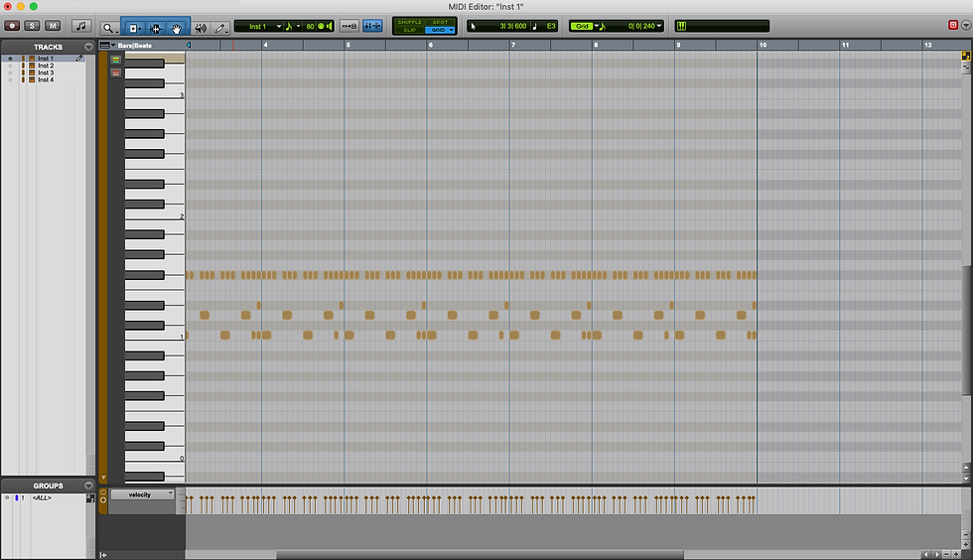Viewport: 973px width, 560px height.
Task: Click the pencil-enable icon on Inst 1 row
Action: (x=79, y=59)
